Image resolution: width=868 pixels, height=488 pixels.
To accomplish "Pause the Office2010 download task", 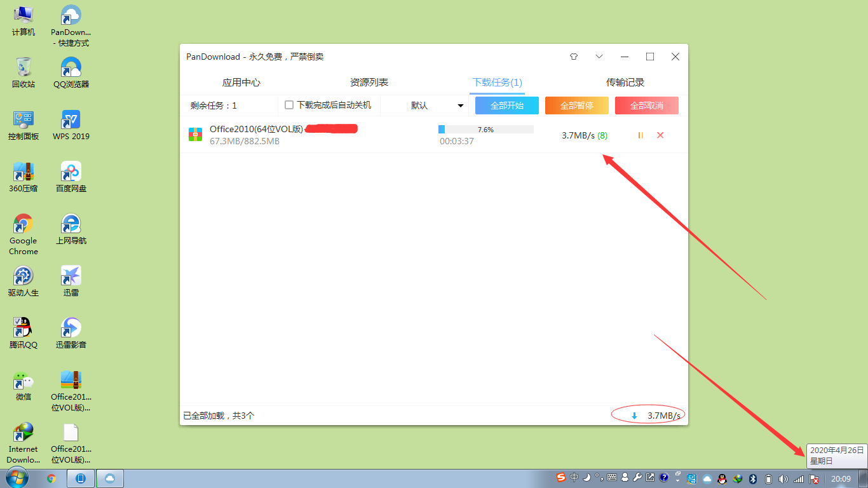I will [x=641, y=135].
